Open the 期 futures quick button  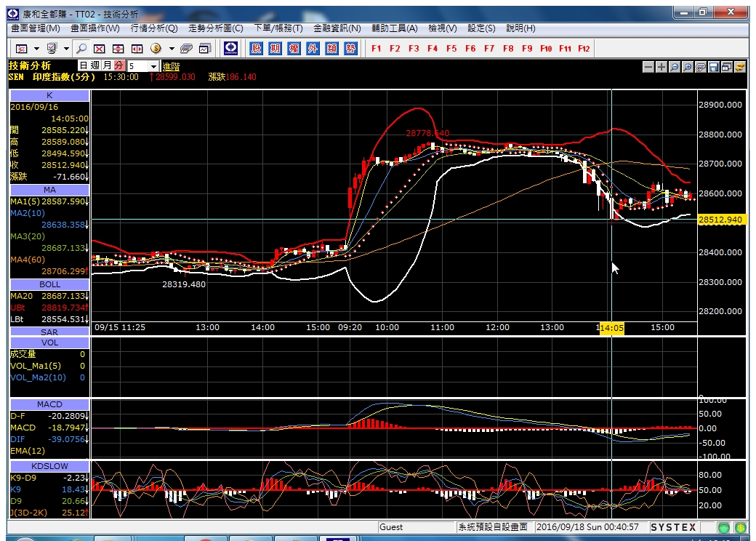(x=275, y=48)
